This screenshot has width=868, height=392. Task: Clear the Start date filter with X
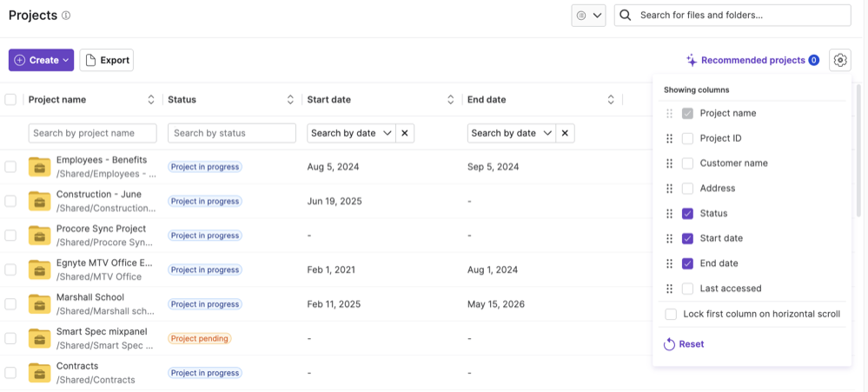tap(405, 133)
